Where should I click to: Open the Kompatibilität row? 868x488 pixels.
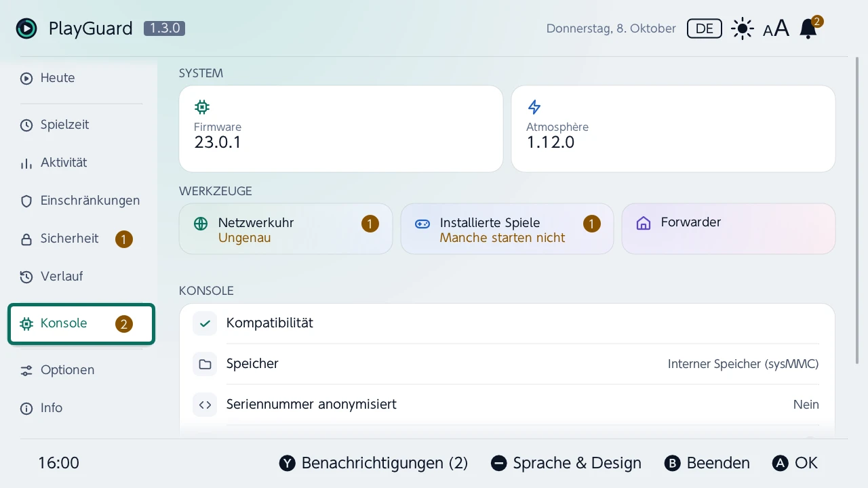(507, 323)
